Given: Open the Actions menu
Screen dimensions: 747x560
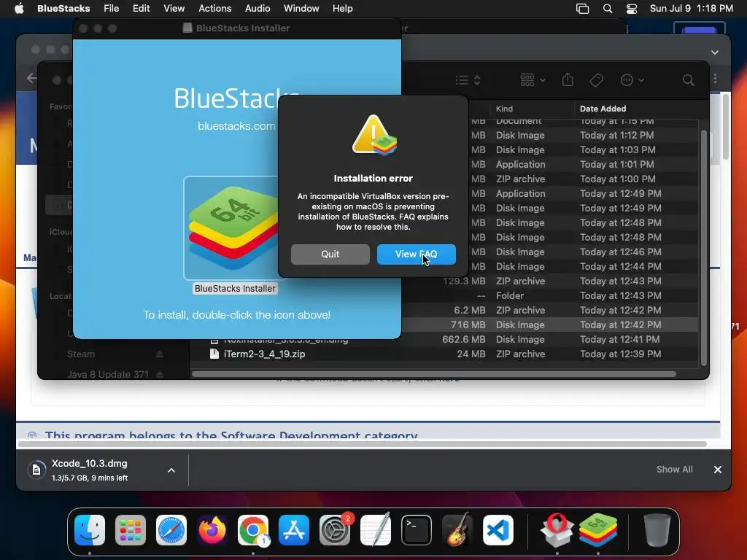Looking at the screenshot, I should pyautogui.click(x=215, y=9).
